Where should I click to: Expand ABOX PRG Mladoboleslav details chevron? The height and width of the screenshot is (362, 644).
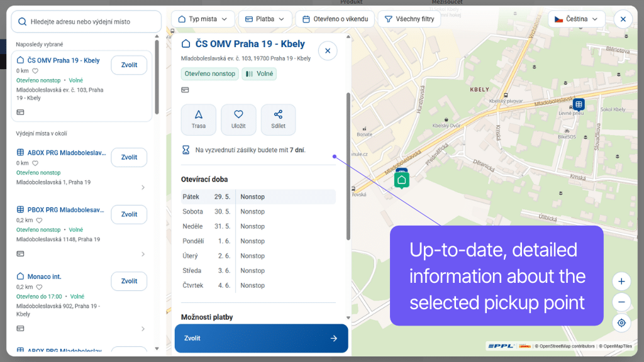coord(143,187)
